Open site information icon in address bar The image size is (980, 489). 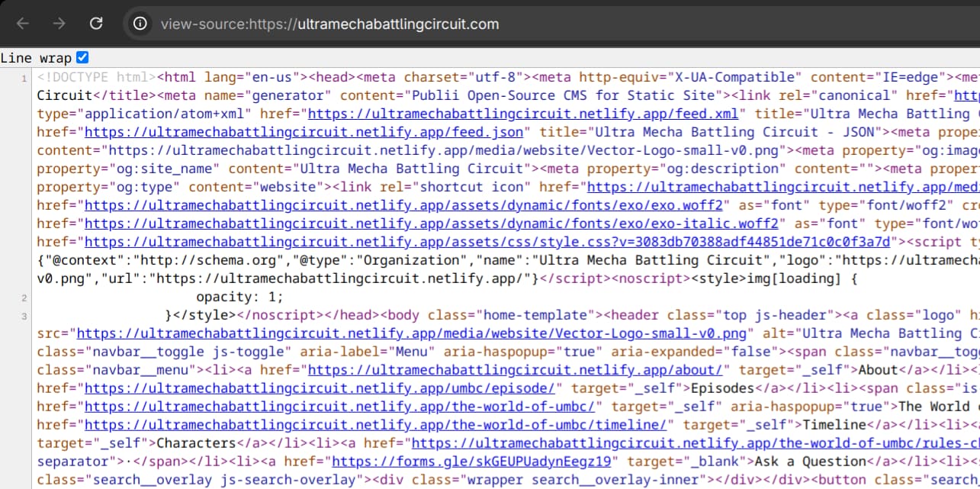click(140, 24)
